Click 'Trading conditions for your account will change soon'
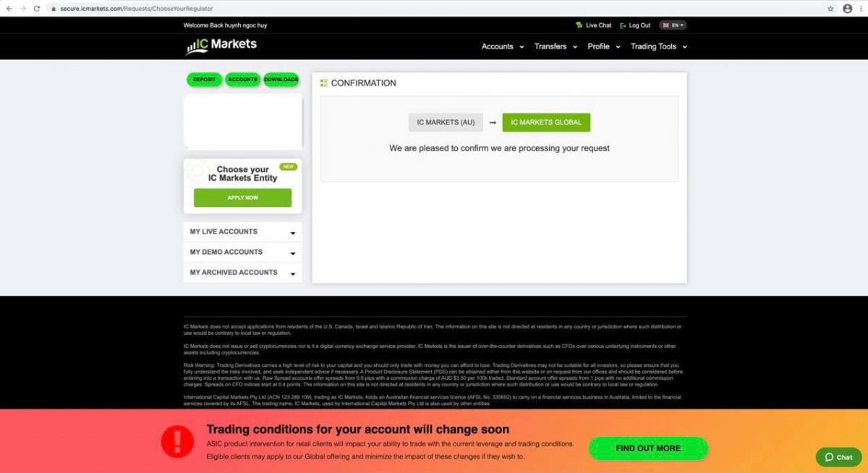This screenshot has height=473, width=868. coord(358,430)
